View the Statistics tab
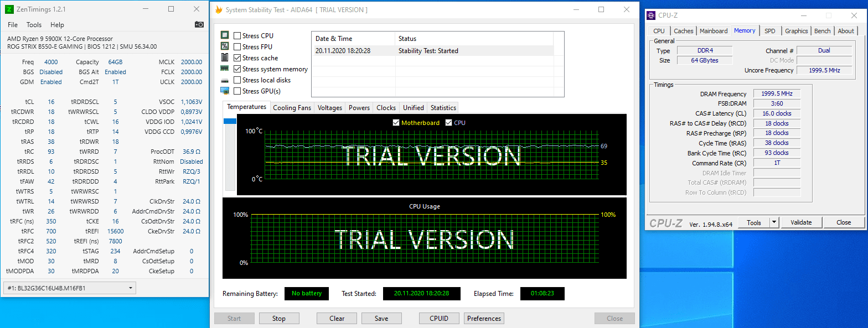The image size is (868, 328). click(x=443, y=108)
